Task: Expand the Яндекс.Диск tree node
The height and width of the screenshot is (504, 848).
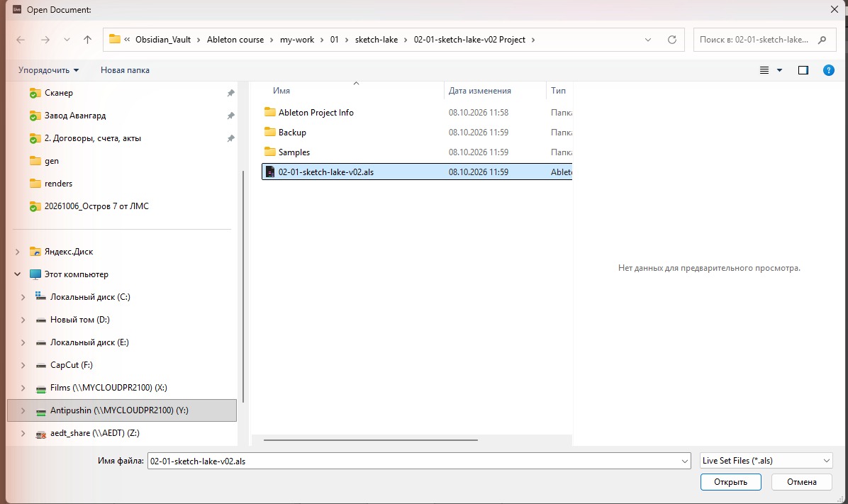Action: [17, 252]
